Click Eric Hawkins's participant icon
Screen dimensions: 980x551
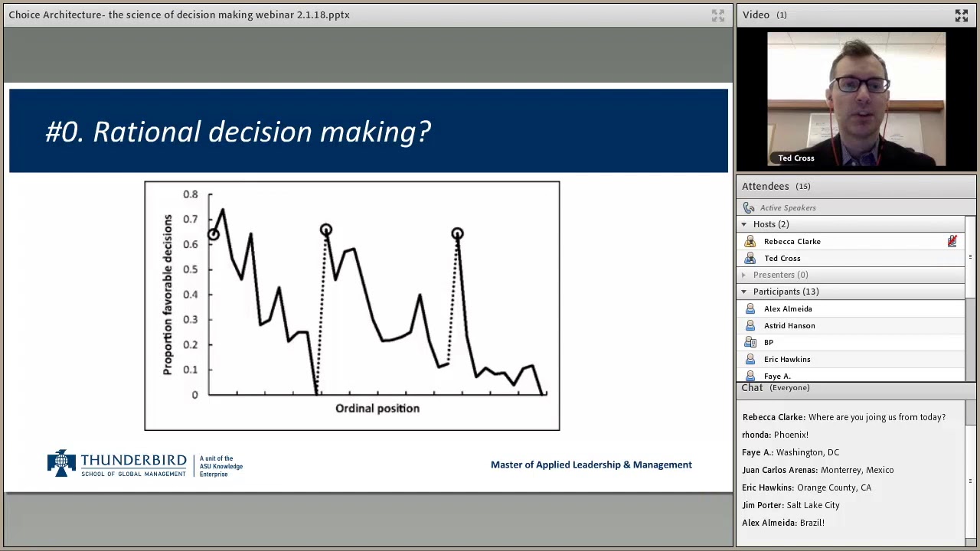point(750,359)
